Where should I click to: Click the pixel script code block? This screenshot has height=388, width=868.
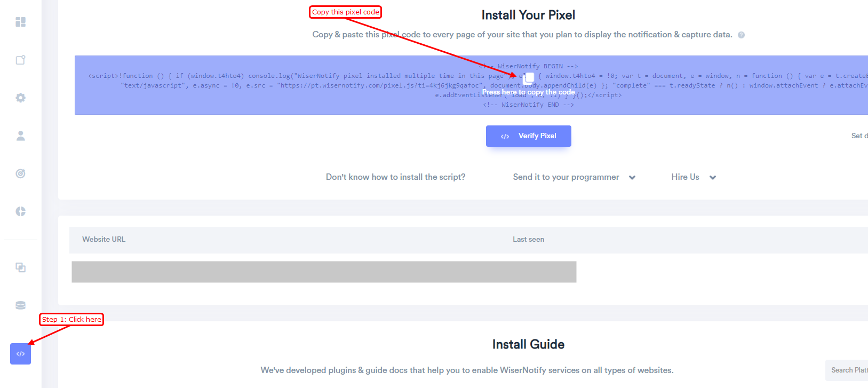coord(471,85)
